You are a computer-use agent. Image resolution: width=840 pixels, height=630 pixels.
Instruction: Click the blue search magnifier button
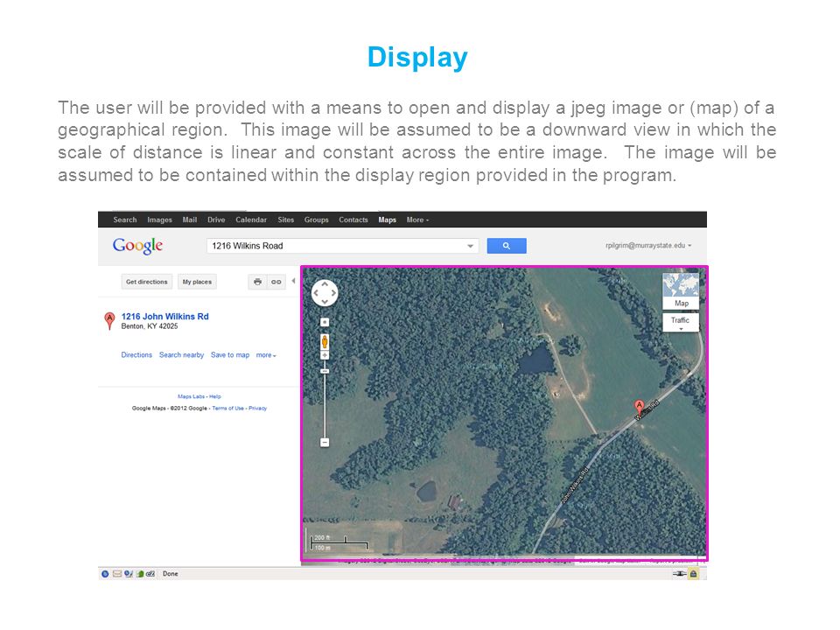[507, 246]
